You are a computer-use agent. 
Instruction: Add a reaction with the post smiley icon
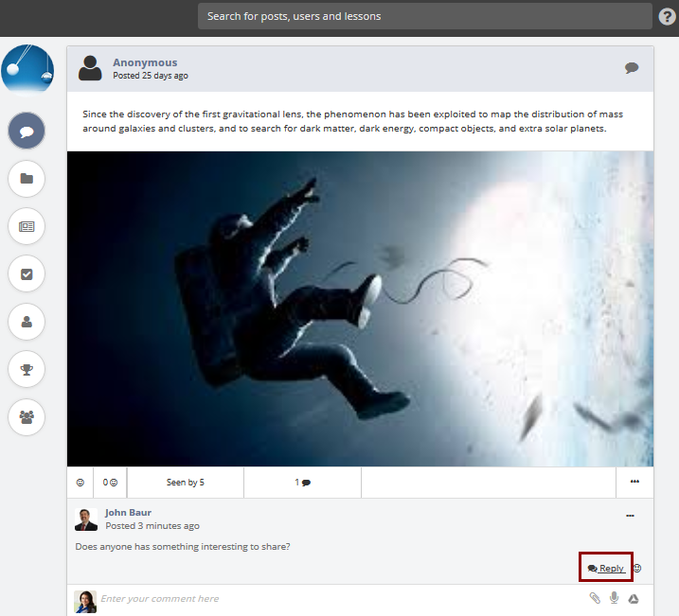pos(80,483)
